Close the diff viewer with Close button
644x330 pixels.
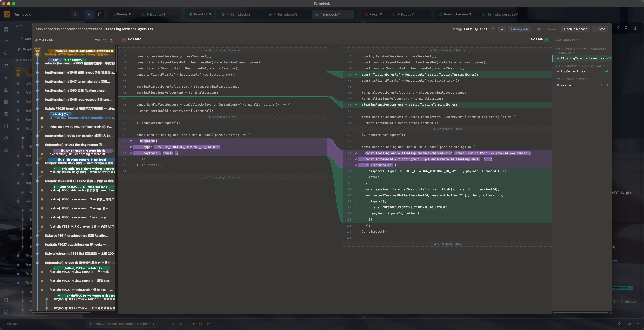click(x=600, y=29)
